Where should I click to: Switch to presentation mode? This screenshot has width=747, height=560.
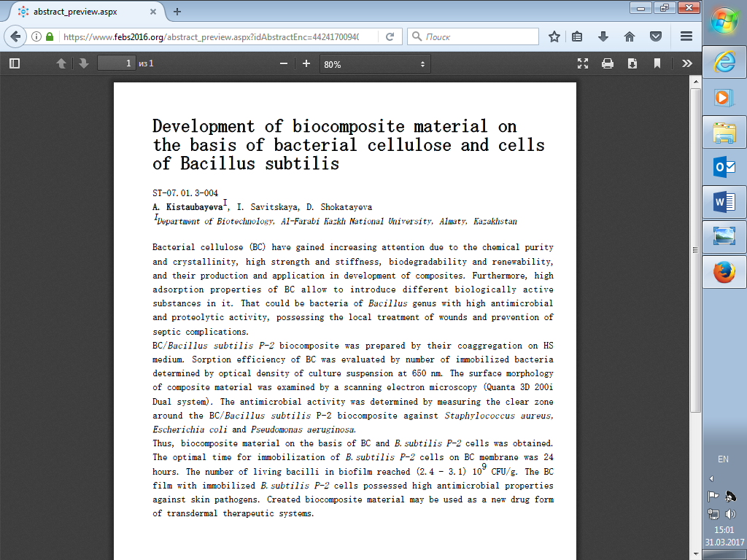click(583, 64)
